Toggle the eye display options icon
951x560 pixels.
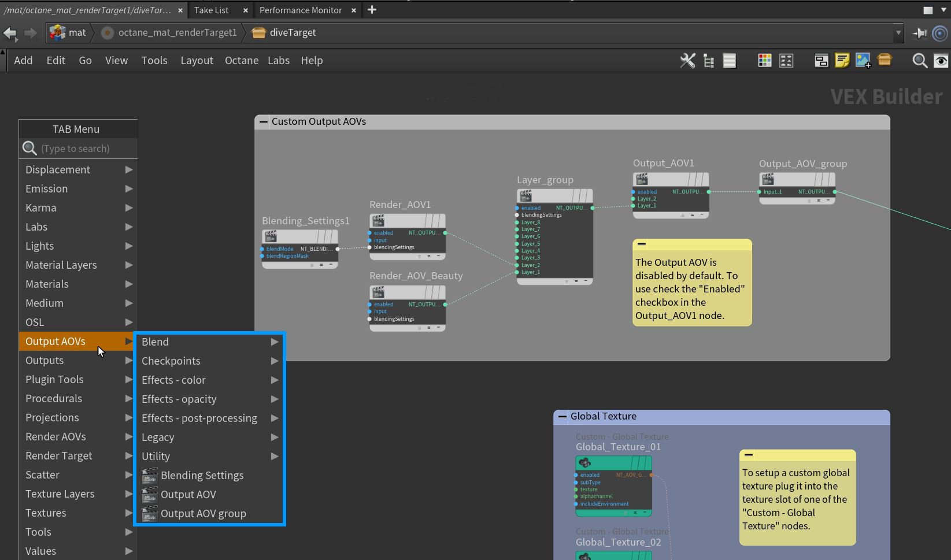(941, 61)
